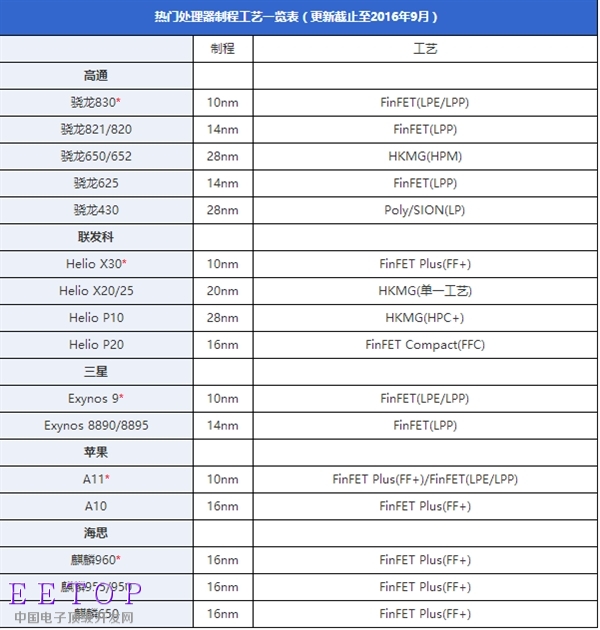600x630 pixels.
Task: Click "FinFET Plus(FF+)" in the 麒麟650 row
Action: point(425,614)
